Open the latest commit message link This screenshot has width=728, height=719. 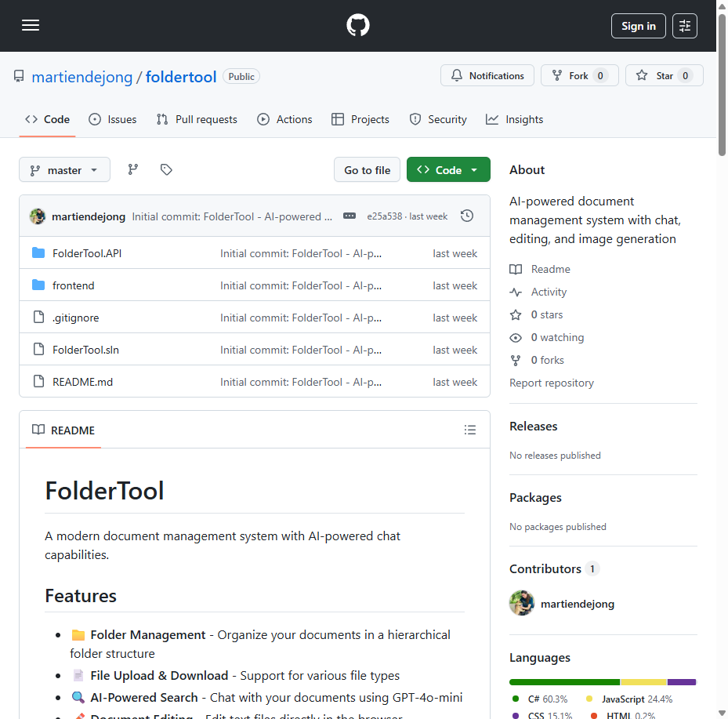tap(232, 216)
